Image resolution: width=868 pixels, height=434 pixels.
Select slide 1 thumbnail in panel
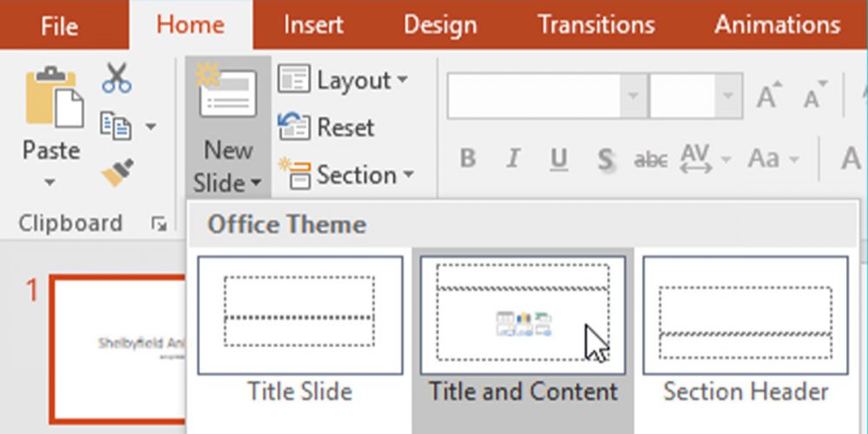point(117,345)
